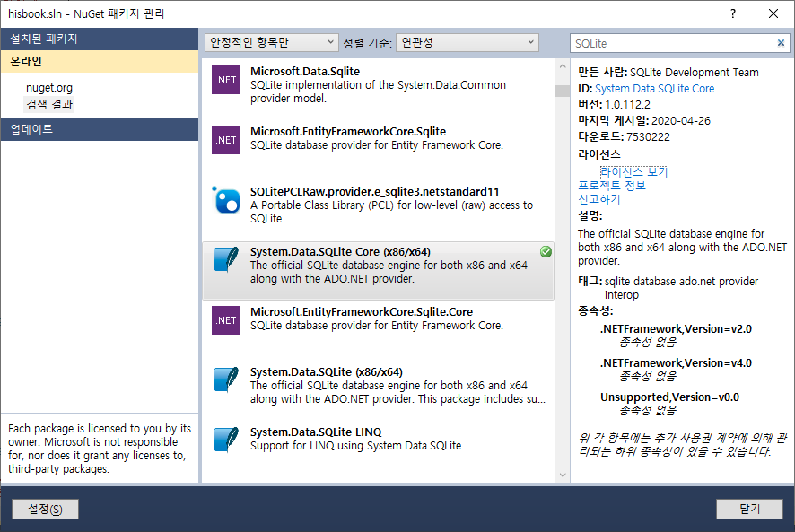Click the package list scroll-down arrow
The width and height of the screenshot is (795, 532).
[563, 475]
